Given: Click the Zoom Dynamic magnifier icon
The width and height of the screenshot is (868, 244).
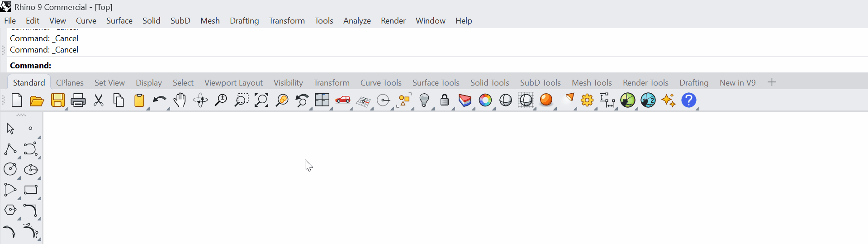Looking at the screenshot, I should click(221, 100).
